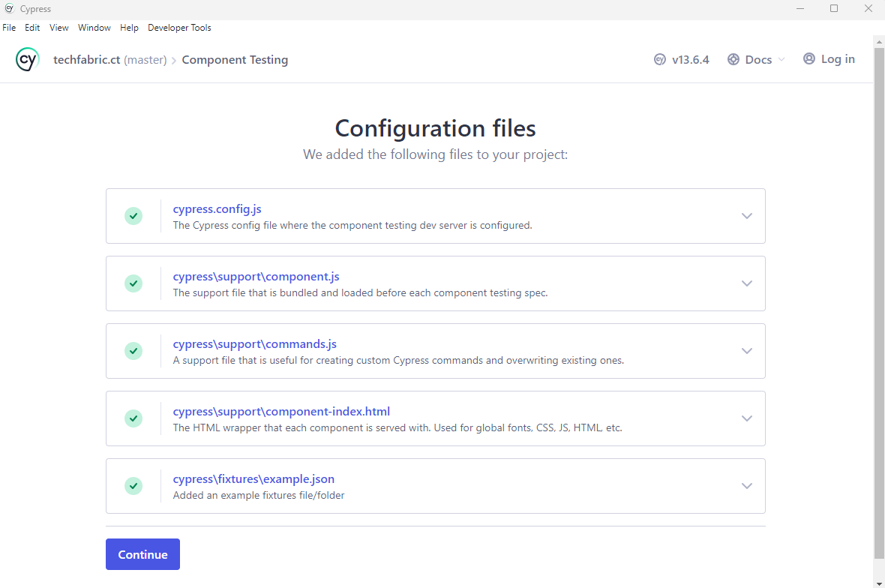This screenshot has height=588, width=885.
Task: Click the cypress.config.js file name
Action: 217,208
